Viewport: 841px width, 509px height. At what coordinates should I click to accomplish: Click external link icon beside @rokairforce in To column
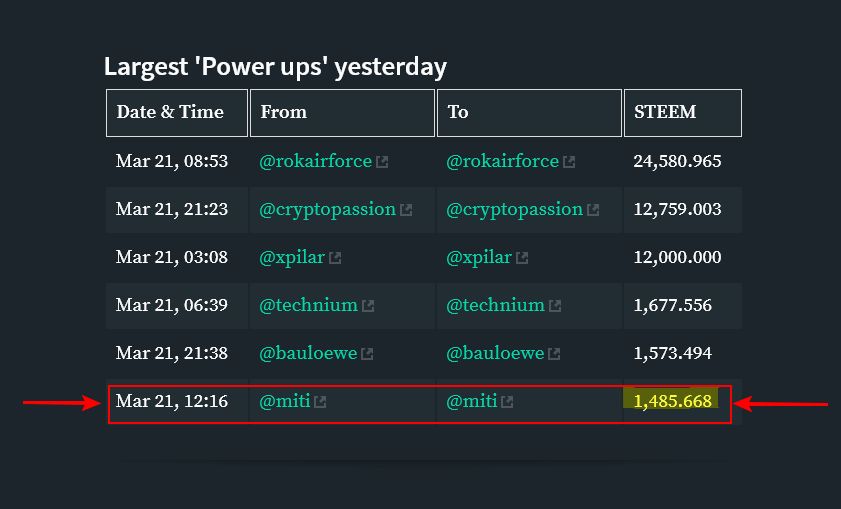point(569,162)
